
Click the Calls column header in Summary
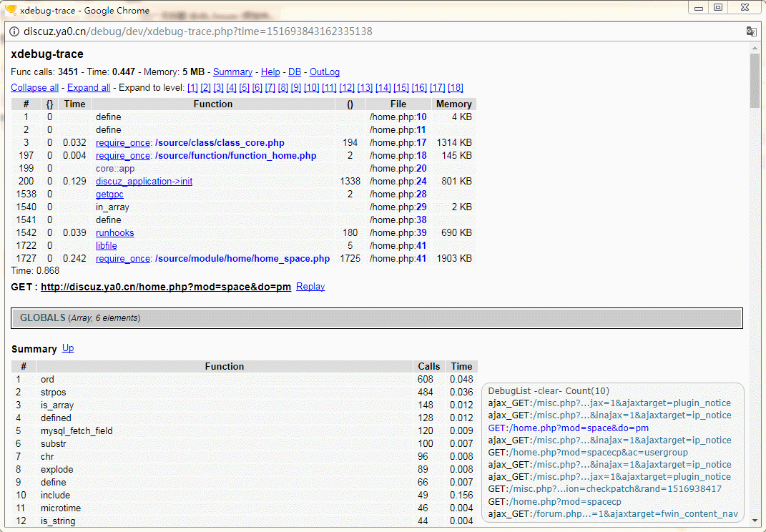coord(429,366)
